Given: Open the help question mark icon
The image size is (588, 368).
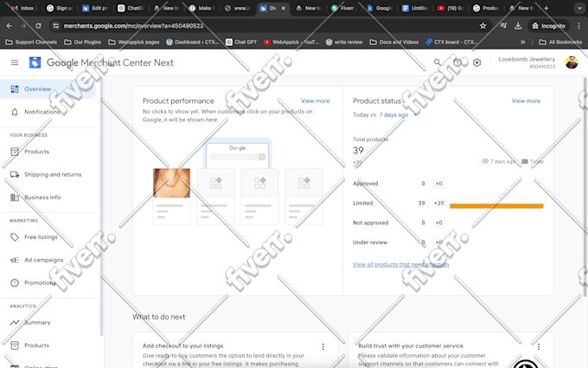Looking at the screenshot, I should (457, 62).
